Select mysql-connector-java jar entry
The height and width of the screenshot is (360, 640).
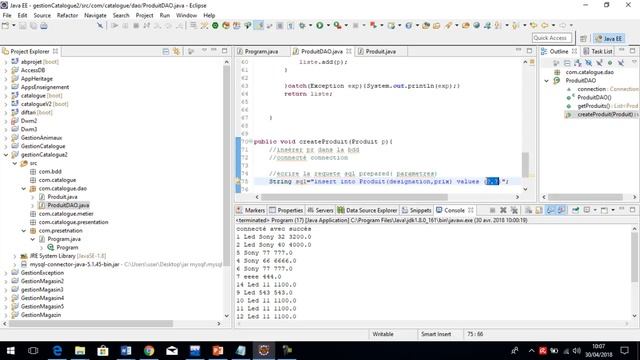(x=74, y=264)
